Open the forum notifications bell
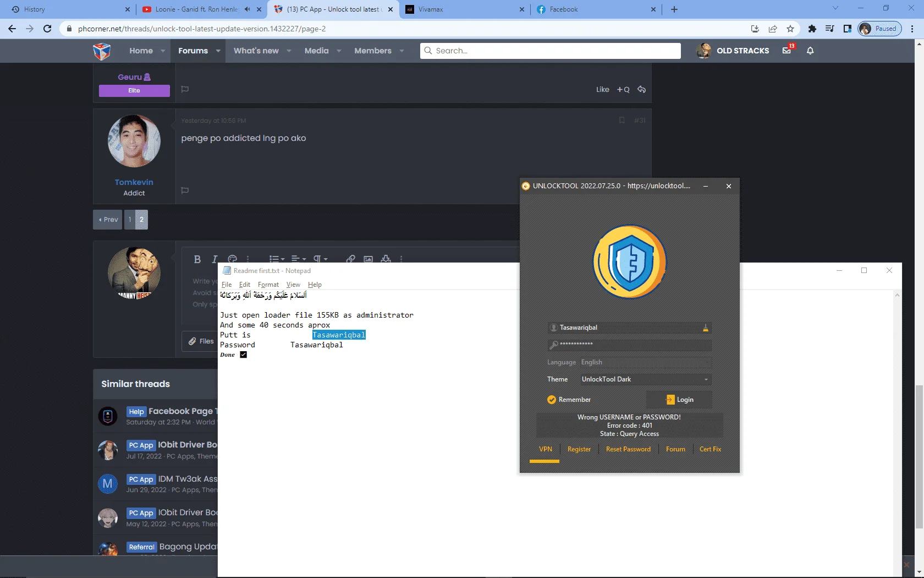This screenshot has height=578, width=924. tap(810, 51)
